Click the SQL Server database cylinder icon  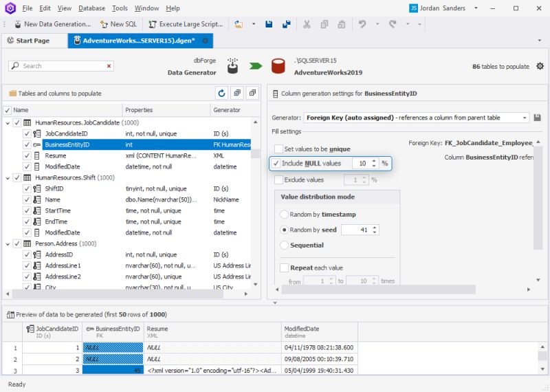[x=278, y=66]
